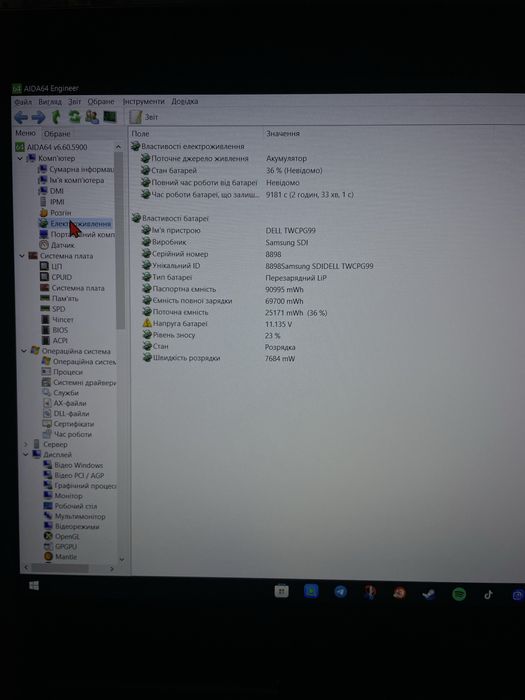
Task: Select GPGPU tree item
Action: 61,546
